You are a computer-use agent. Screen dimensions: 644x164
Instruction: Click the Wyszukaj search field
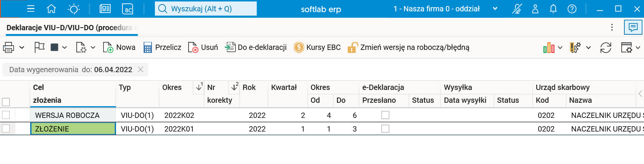206,9
